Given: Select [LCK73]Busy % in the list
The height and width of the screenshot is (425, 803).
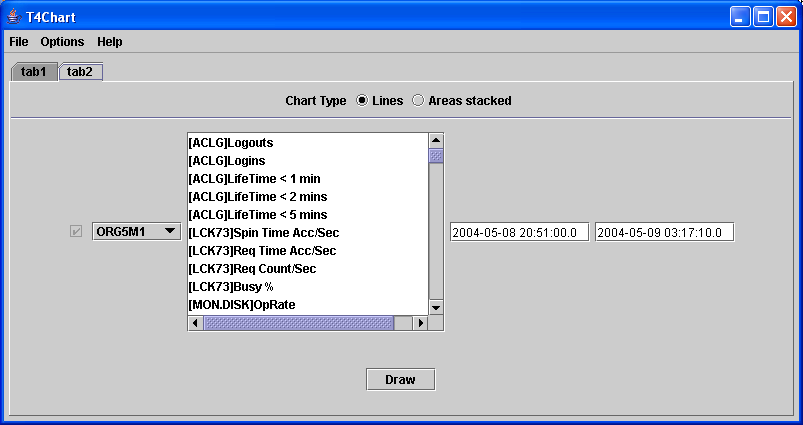Looking at the screenshot, I should pos(231,286).
